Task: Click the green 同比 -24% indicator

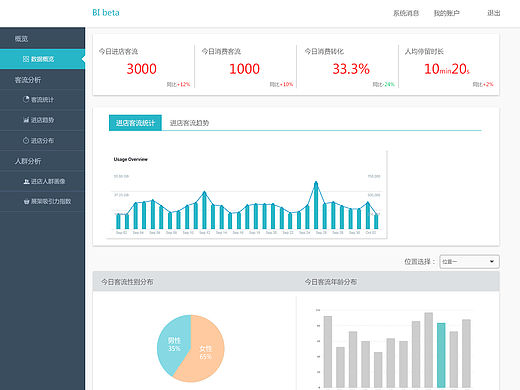Action: click(x=384, y=84)
